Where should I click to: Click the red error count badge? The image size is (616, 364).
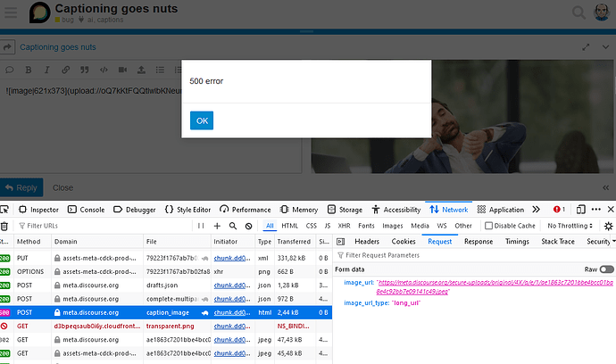559,210
